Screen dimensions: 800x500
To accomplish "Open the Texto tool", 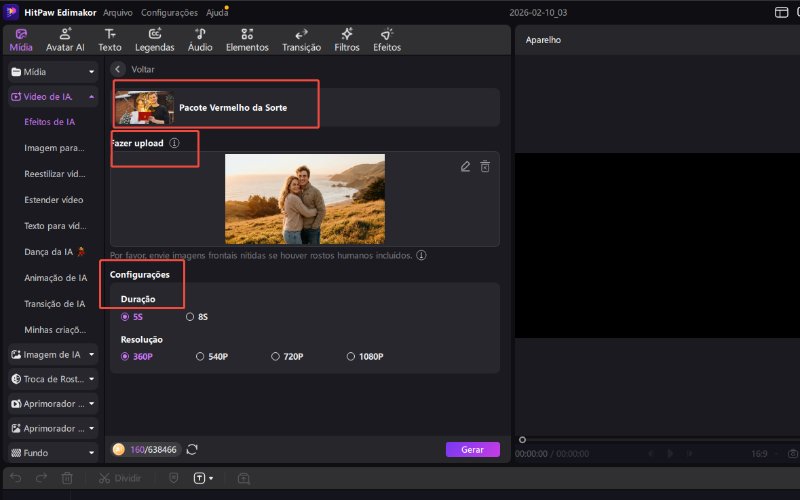I will pos(110,40).
